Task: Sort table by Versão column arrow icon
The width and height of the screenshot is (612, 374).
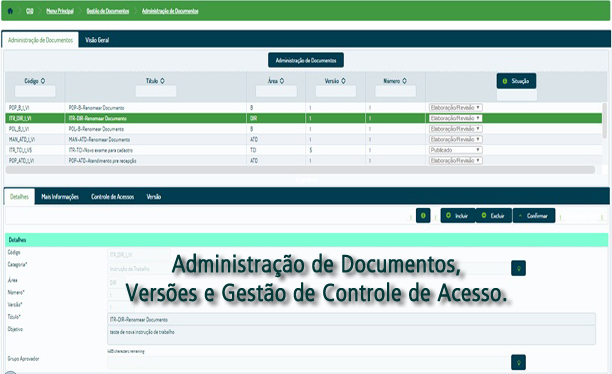Action: click(x=343, y=81)
